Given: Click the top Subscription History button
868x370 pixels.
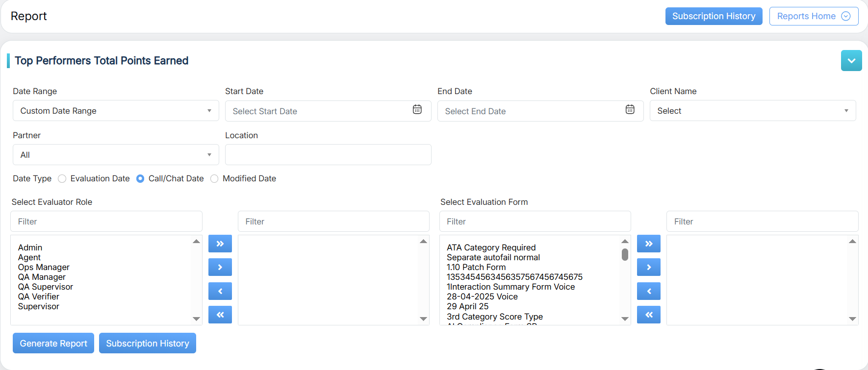Looking at the screenshot, I should 714,16.
